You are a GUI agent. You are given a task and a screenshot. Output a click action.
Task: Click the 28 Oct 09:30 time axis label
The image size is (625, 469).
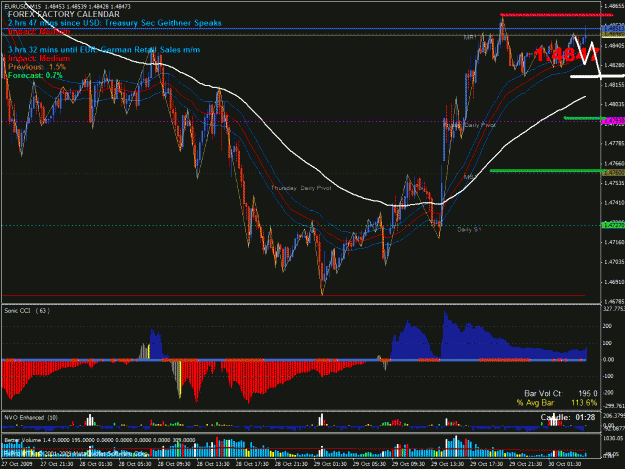click(174, 464)
